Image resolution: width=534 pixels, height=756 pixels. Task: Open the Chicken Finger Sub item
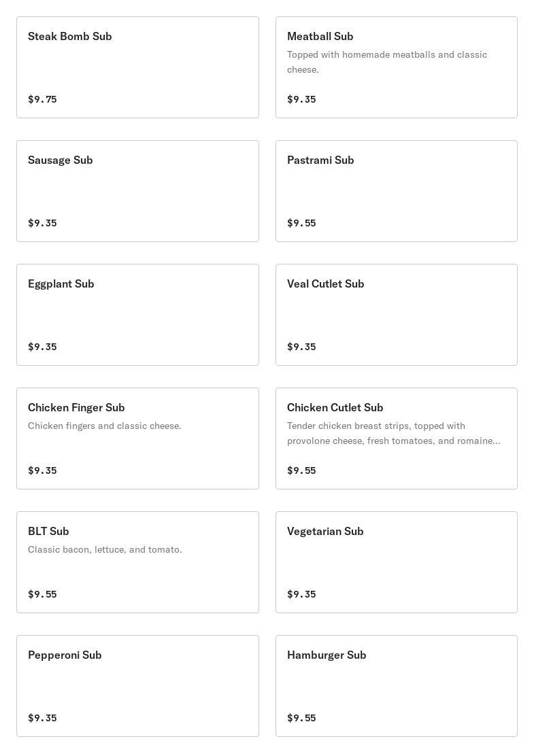click(x=137, y=439)
